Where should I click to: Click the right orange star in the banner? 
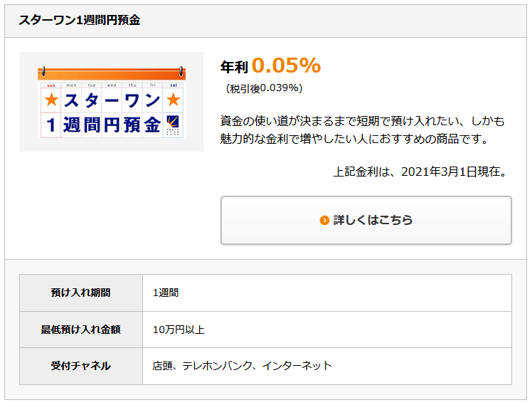(x=173, y=100)
